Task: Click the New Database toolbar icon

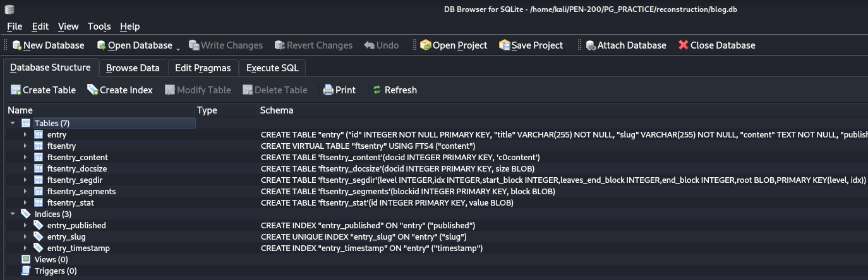Action: pos(17,45)
